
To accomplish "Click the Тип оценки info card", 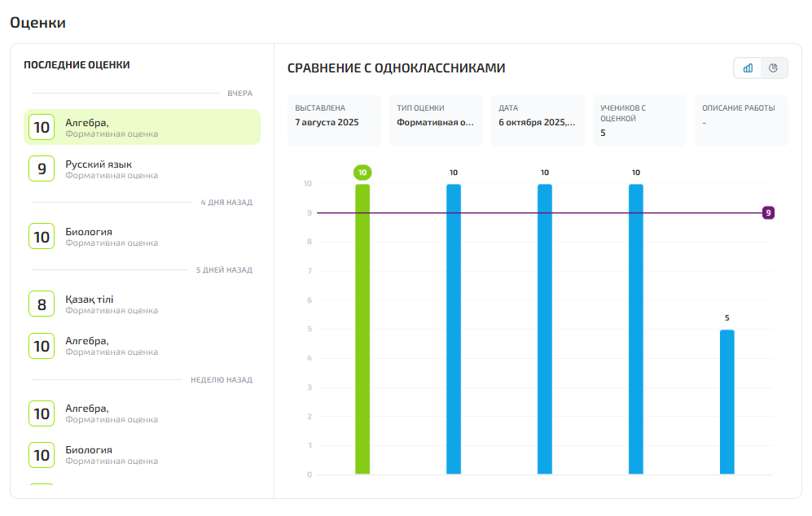I will [x=436, y=120].
